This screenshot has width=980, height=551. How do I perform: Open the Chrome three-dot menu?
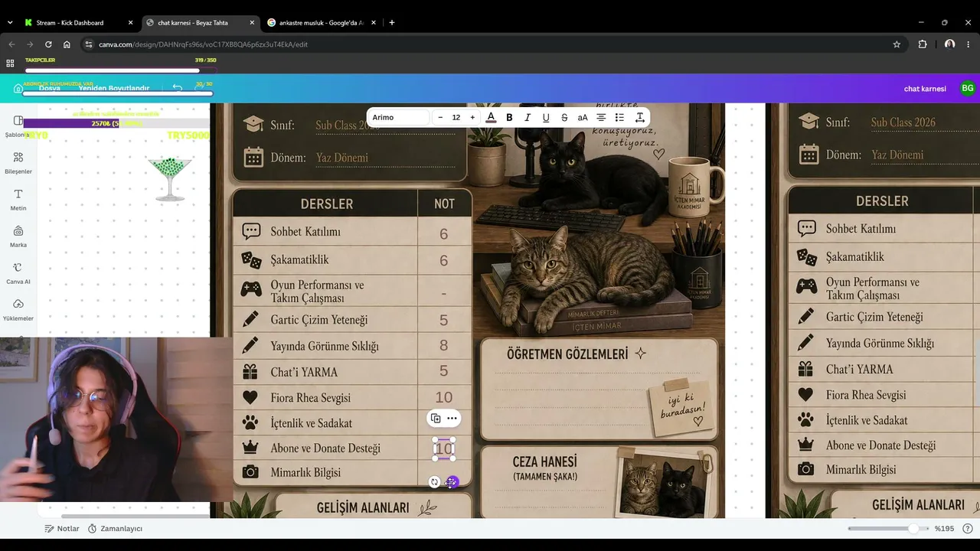[x=970, y=44]
